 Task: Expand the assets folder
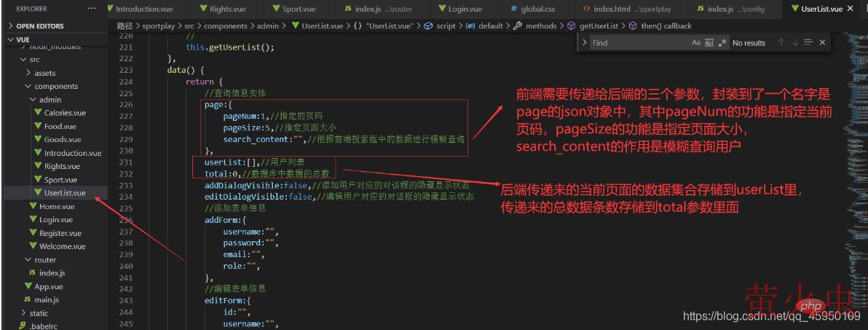click(x=44, y=73)
